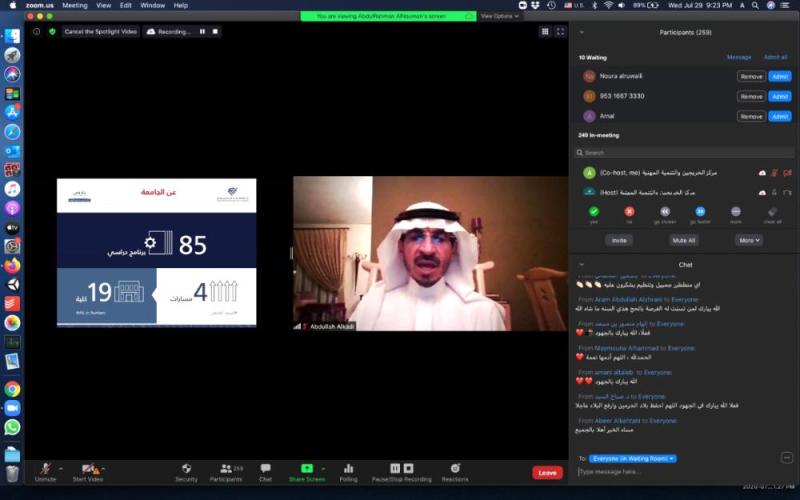Open the More dropdown in Participants panel
This screenshot has width=800, height=500.
(x=749, y=240)
